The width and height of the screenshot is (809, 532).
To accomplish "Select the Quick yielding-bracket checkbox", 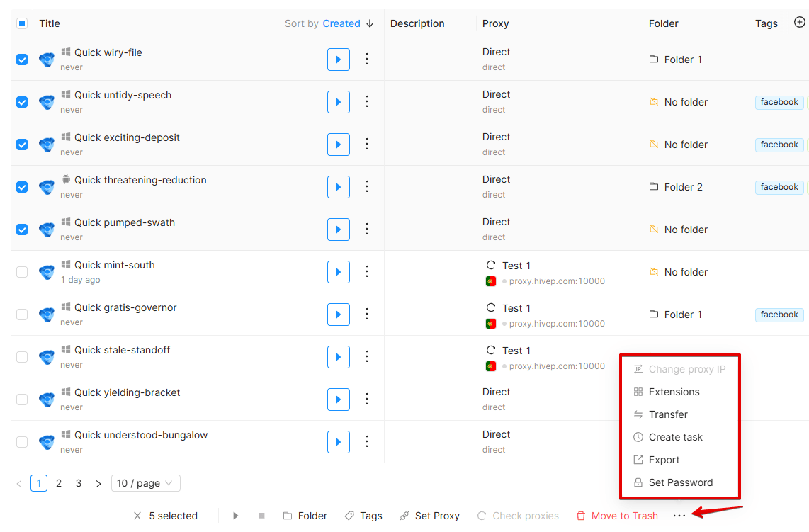I will tap(22, 400).
